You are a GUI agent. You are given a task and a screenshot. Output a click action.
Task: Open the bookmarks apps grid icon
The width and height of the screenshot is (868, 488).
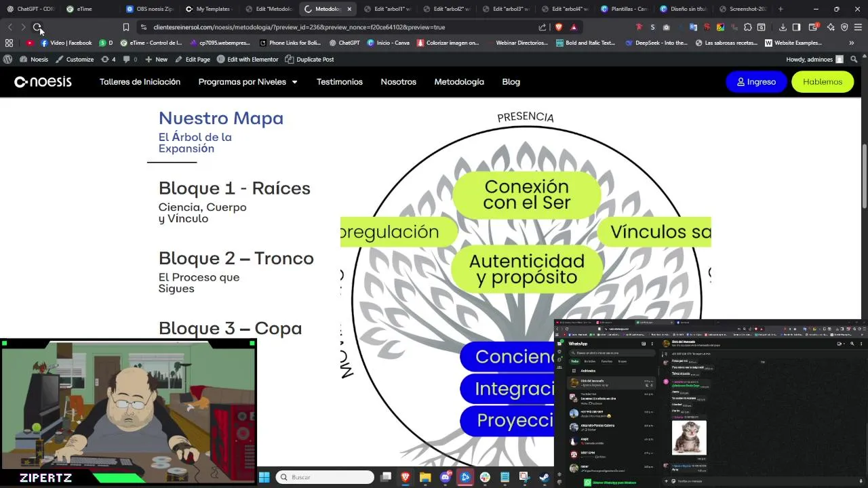tap(9, 43)
